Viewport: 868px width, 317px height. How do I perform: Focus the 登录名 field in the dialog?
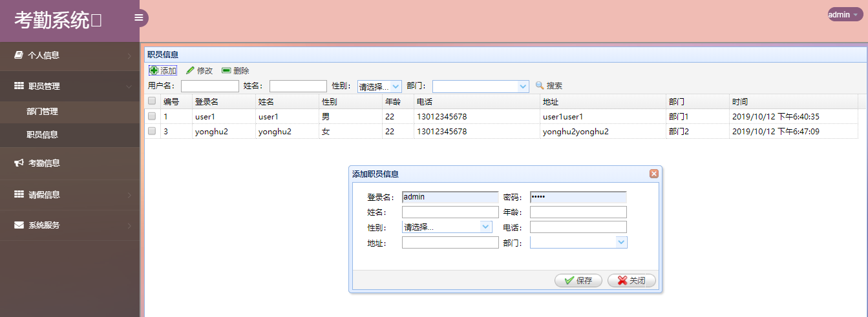tap(450, 197)
